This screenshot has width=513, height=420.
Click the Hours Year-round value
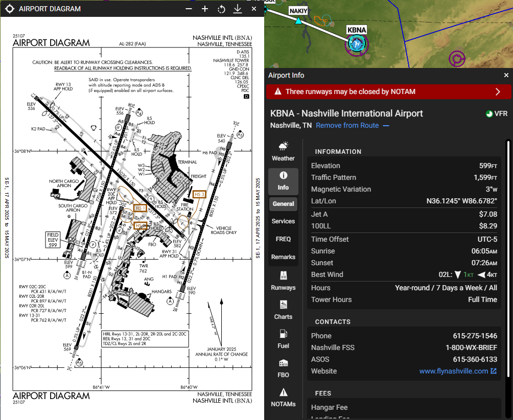446,288
